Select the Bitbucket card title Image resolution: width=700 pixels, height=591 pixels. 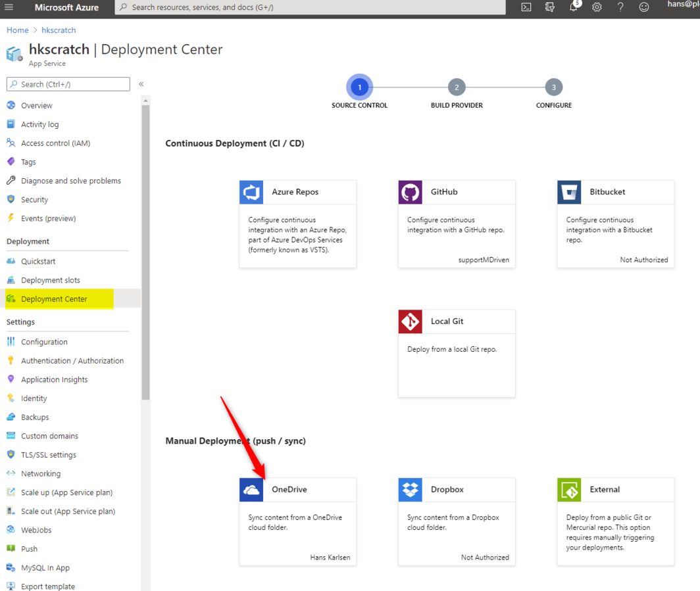608,192
